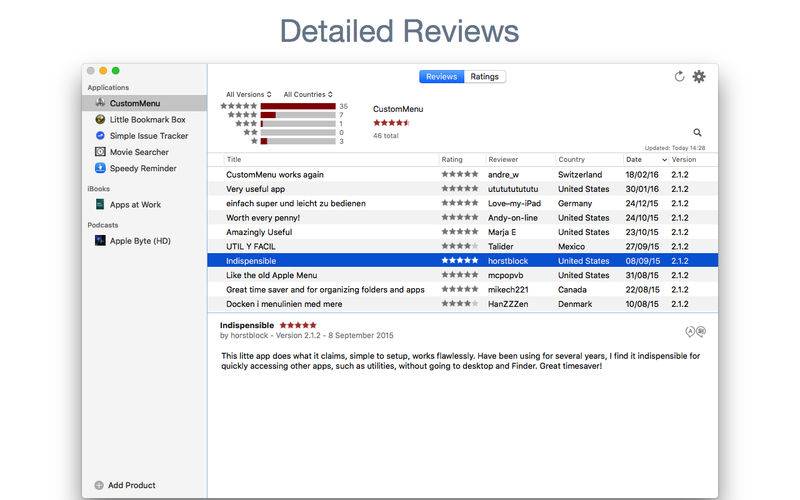Click the four-star rating bar
The height and width of the screenshot is (500, 800).
pyautogui.click(x=298, y=115)
